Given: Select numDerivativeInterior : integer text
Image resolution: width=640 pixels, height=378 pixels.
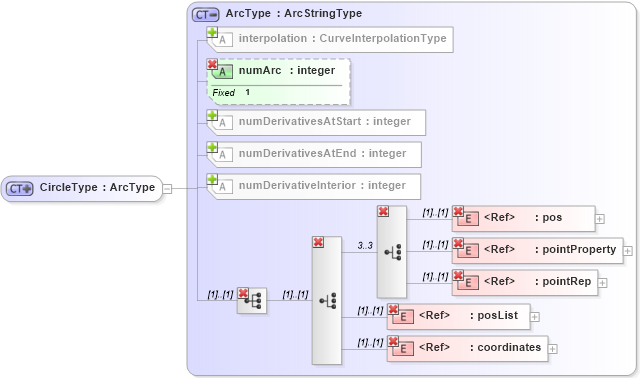Looking at the screenshot, I should tap(322, 185).
